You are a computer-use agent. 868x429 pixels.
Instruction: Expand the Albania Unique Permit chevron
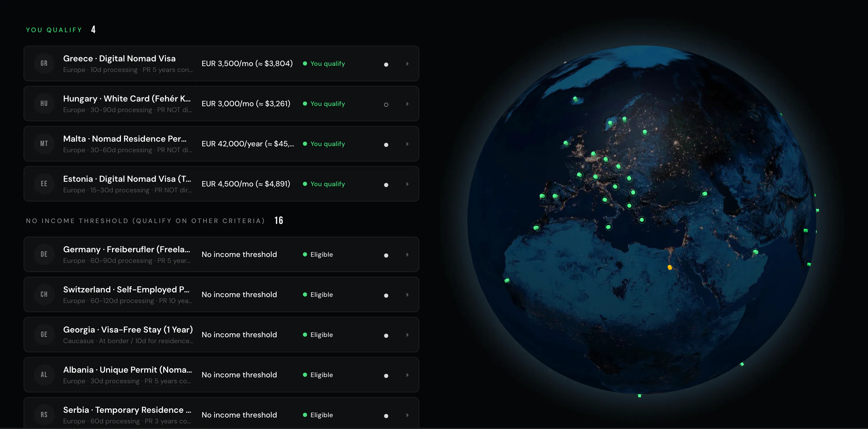coord(407,375)
